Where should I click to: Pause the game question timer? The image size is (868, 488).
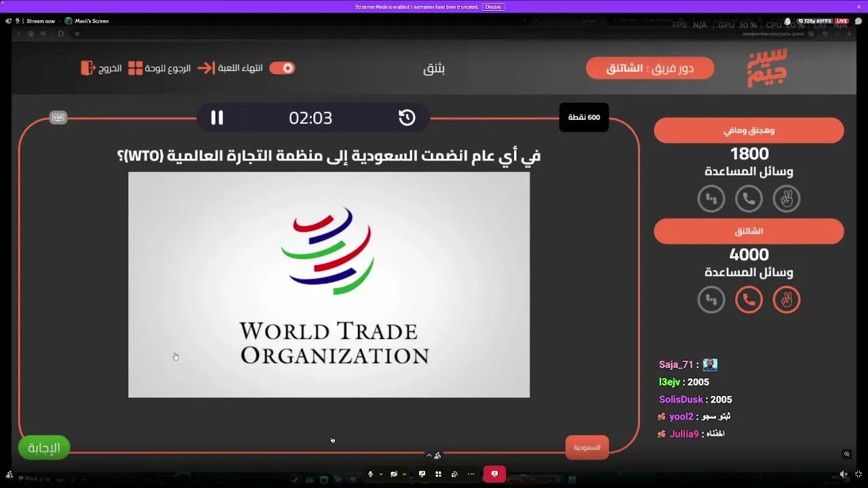coord(217,118)
